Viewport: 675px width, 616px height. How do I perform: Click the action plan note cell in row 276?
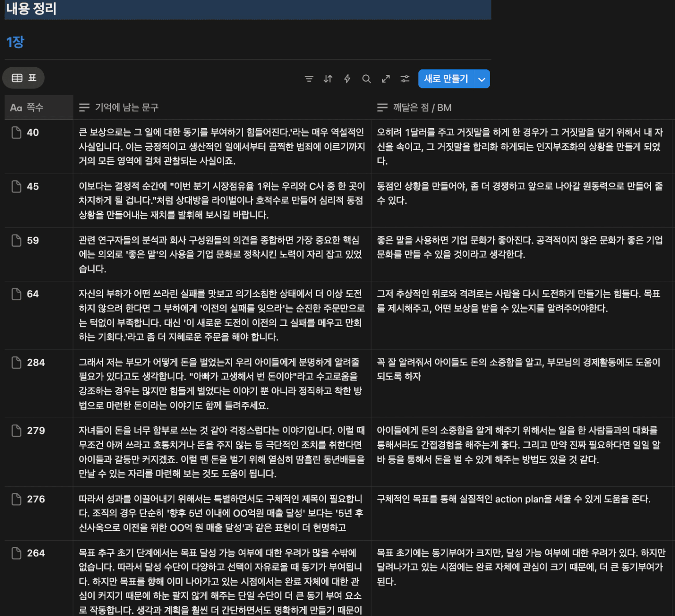[513, 499]
